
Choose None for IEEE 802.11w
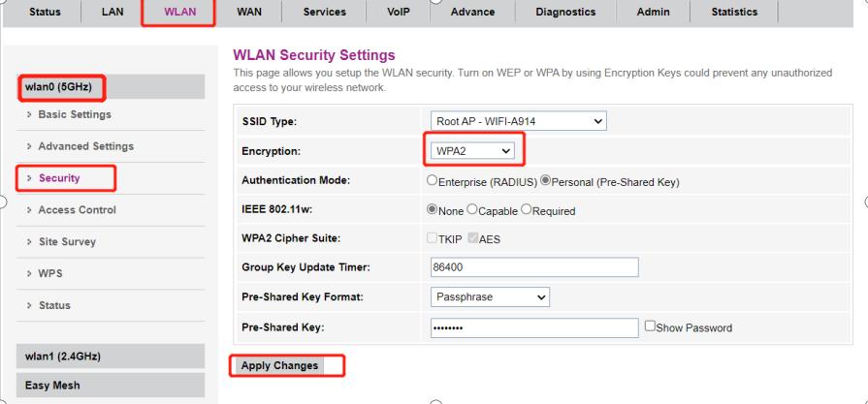pyautogui.click(x=432, y=211)
